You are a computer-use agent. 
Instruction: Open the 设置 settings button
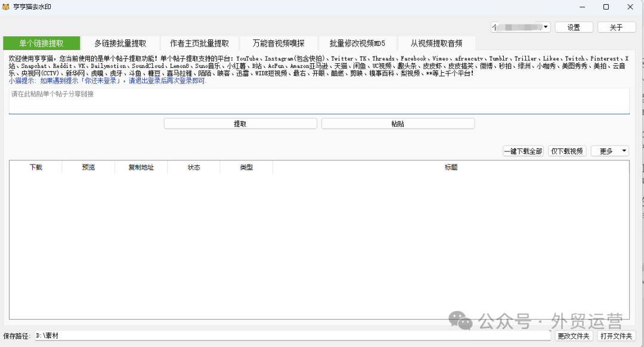point(574,27)
